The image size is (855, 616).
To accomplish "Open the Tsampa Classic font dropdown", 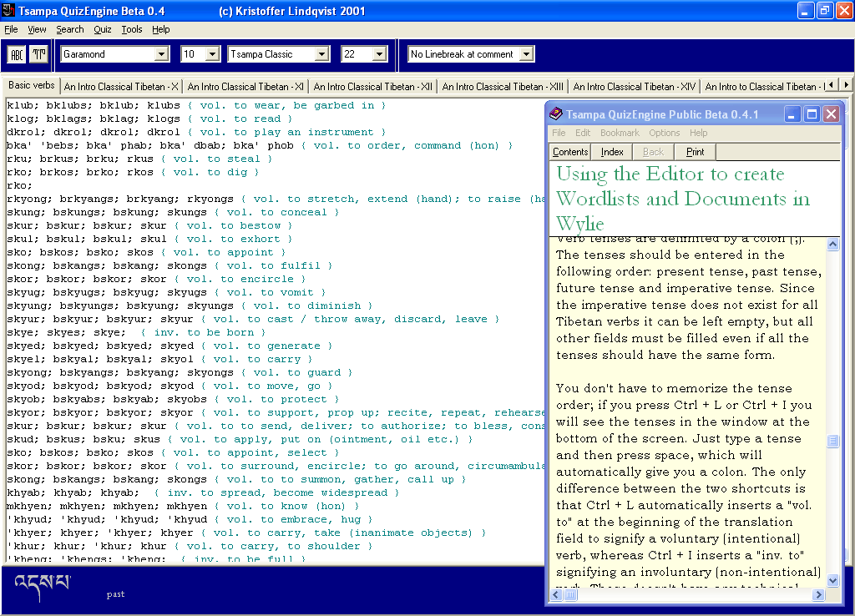I will [321, 54].
